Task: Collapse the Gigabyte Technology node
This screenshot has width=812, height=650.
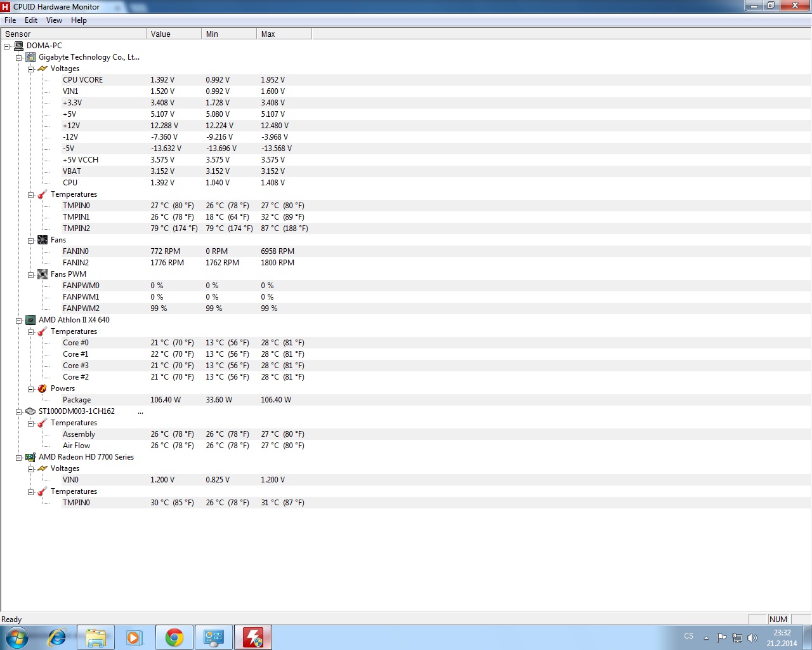Action: pos(19,57)
